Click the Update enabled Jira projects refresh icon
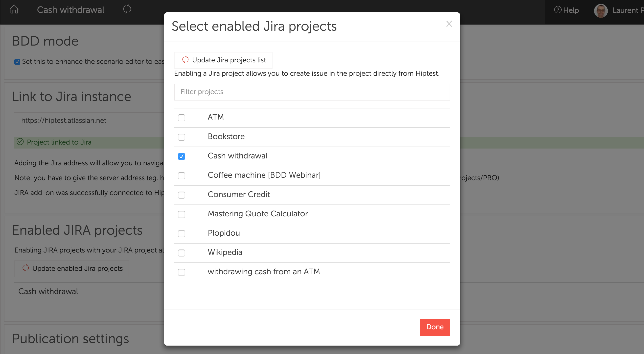 coord(25,268)
